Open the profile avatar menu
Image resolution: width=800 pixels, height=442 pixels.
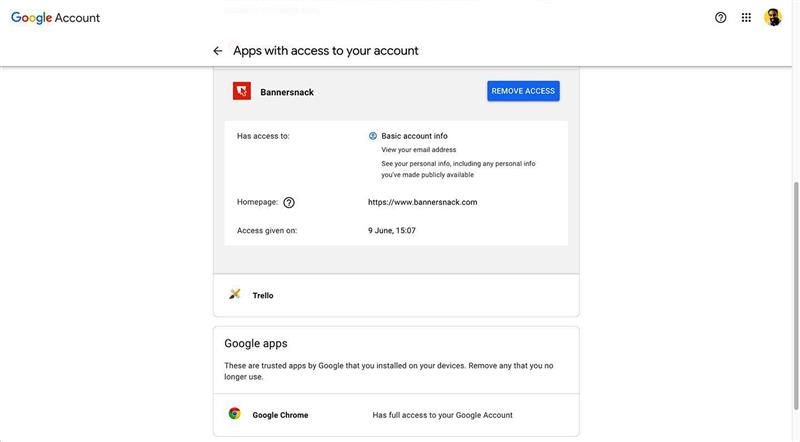tap(773, 17)
